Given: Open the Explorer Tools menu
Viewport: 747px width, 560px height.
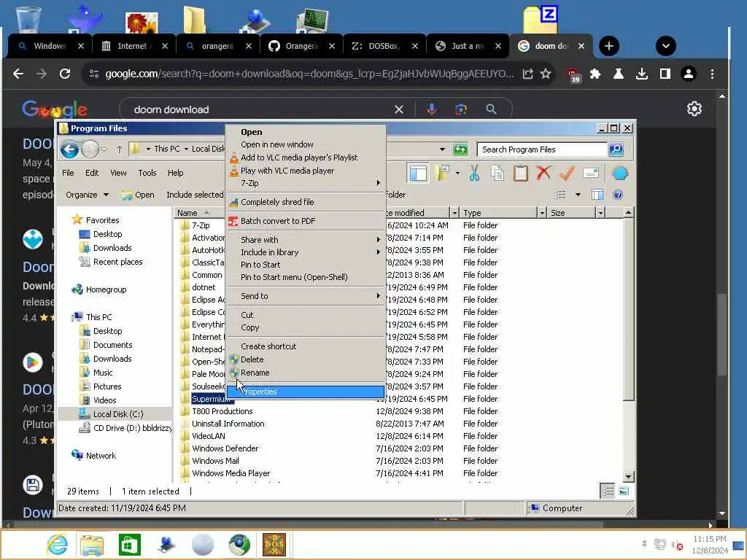Looking at the screenshot, I should [147, 173].
